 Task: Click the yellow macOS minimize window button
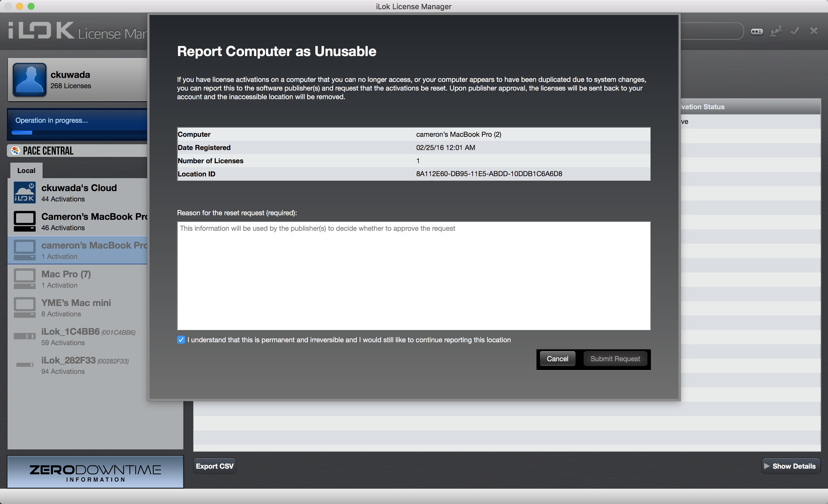20,6
